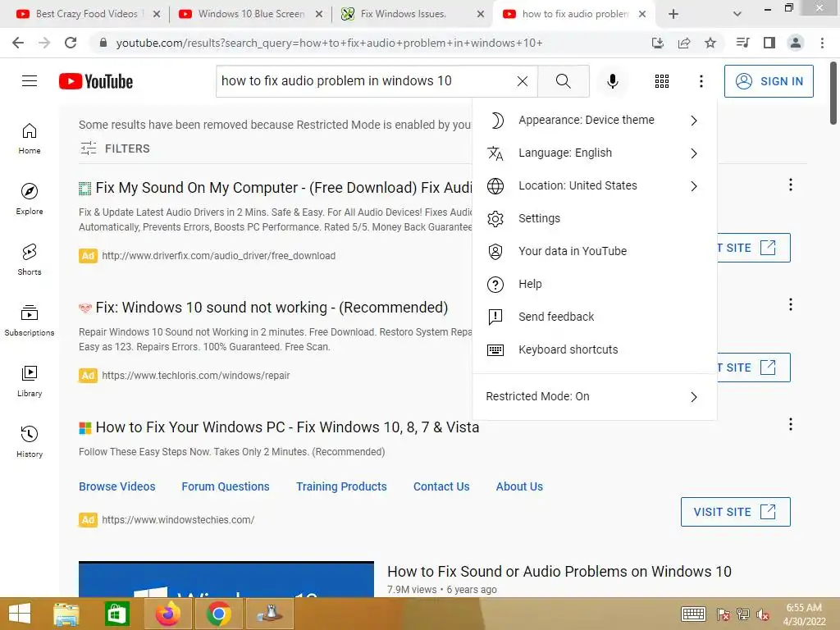The width and height of the screenshot is (840, 630).
Task: Open Contact Us link
Action: pos(441,486)
